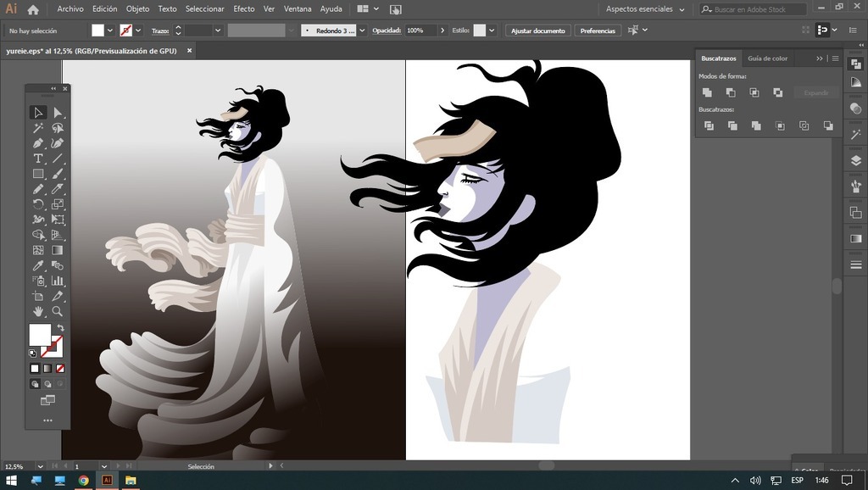
Task: Open the Aspectos esenciales workspace dropdown
Action: click(645, 9)
